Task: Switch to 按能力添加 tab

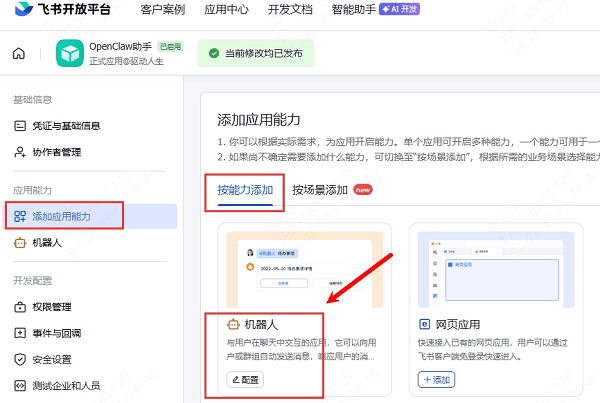Action: pyautogui.click(x=245, y=188)
